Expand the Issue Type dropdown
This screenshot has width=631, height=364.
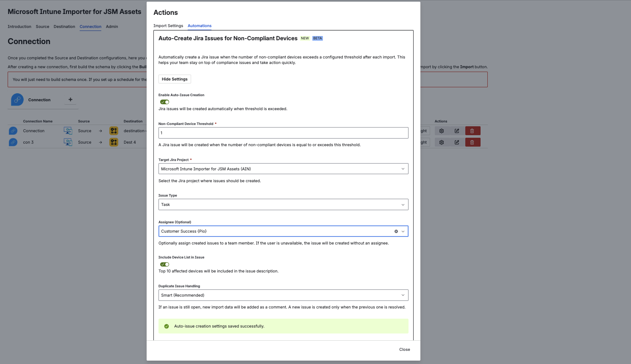[x=283, y=205]
